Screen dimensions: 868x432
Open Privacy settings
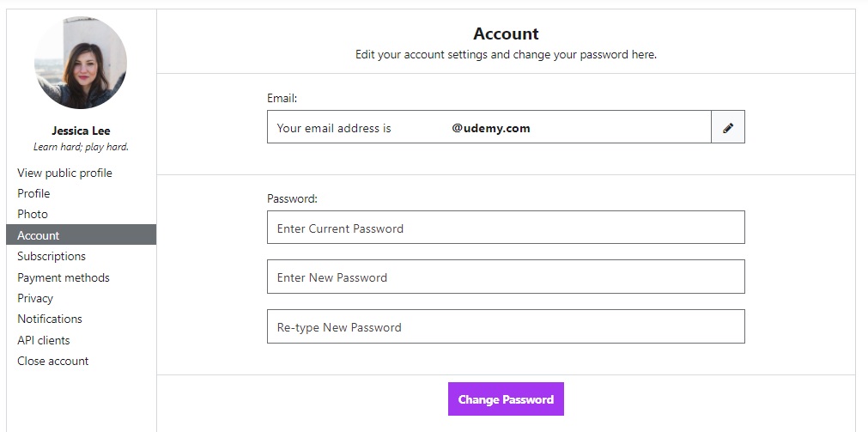tap(35, 298)
